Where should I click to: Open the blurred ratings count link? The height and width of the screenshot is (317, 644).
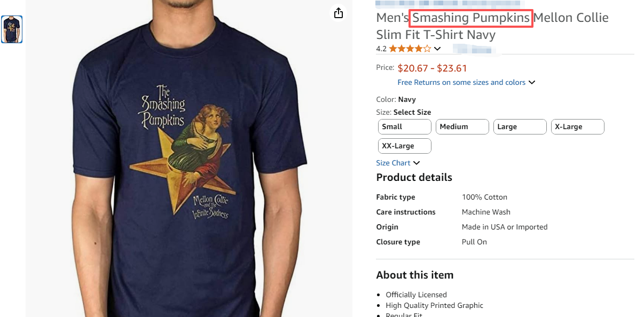tap(474, 49)
